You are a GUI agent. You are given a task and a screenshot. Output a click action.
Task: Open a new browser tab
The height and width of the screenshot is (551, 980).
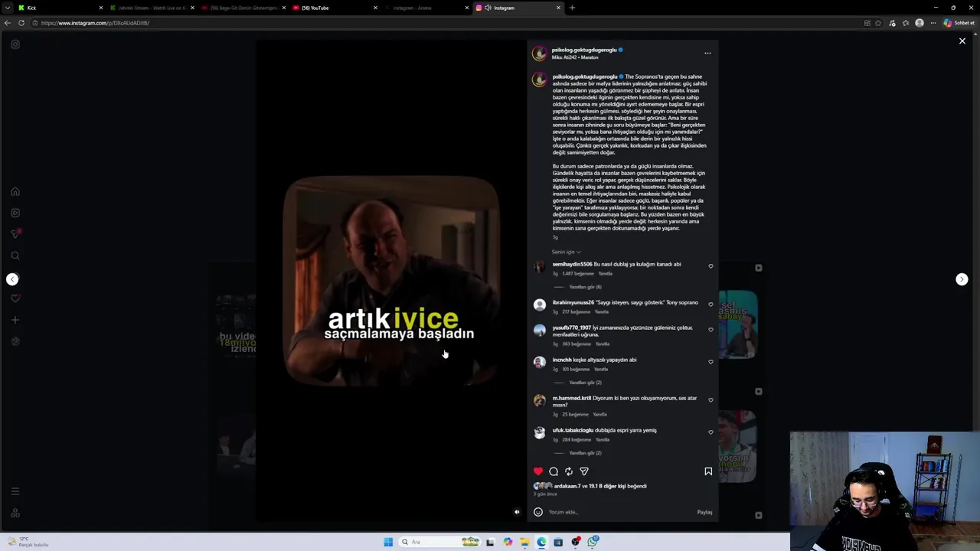(x=572, y=8)
